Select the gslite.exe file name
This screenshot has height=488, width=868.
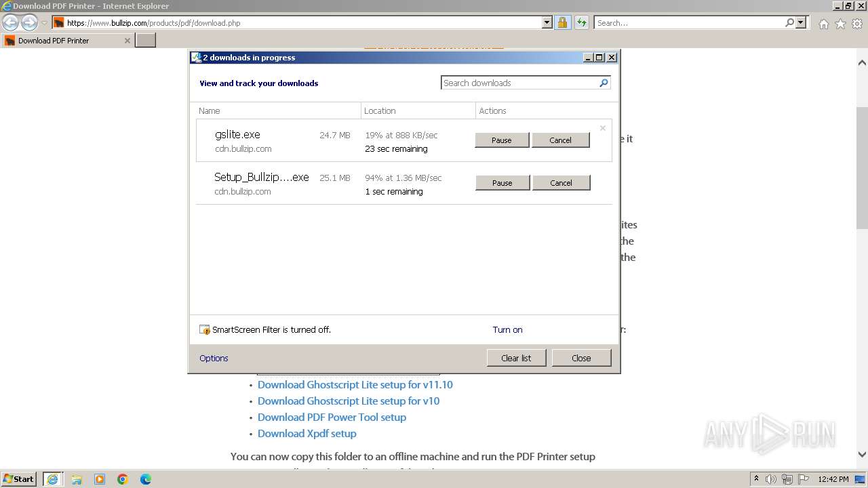point(237,135)
